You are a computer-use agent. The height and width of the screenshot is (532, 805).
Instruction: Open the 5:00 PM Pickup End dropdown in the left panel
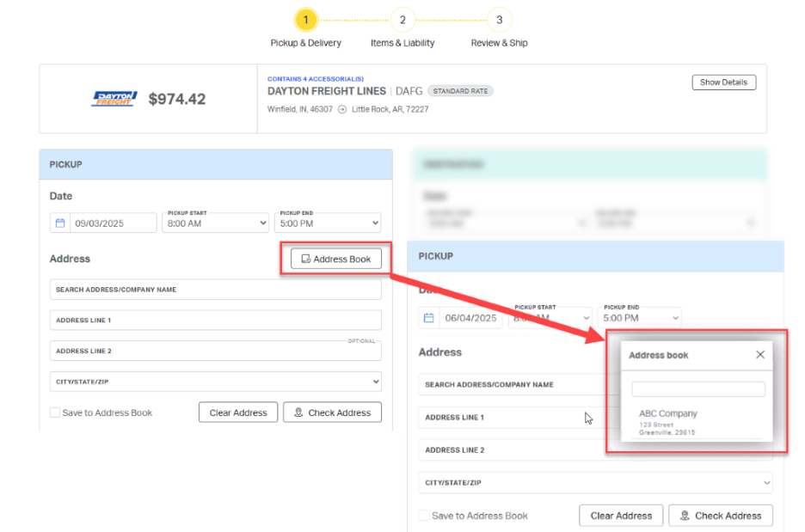(328, 223)
